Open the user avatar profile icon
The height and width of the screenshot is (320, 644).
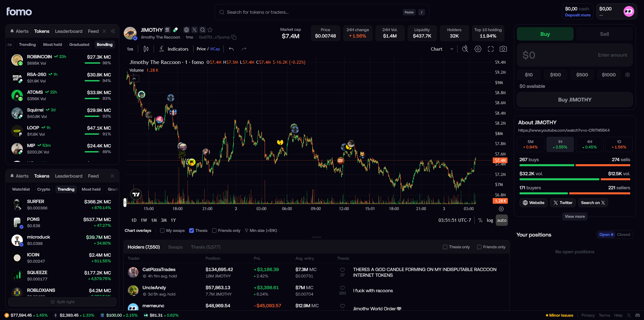(629, 11)
